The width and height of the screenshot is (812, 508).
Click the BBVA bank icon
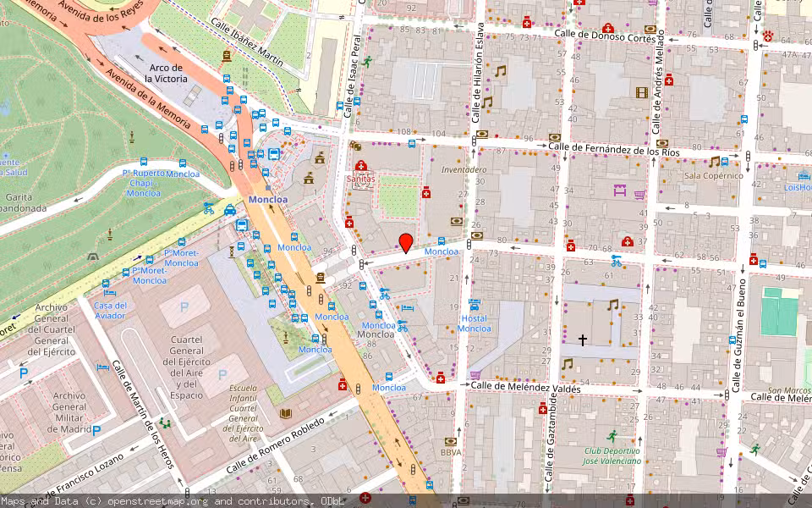[450, 441]
